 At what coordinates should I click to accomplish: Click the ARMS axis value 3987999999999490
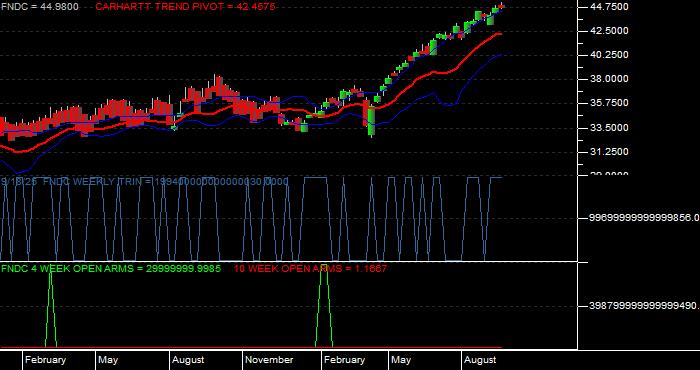click(644, 306)
